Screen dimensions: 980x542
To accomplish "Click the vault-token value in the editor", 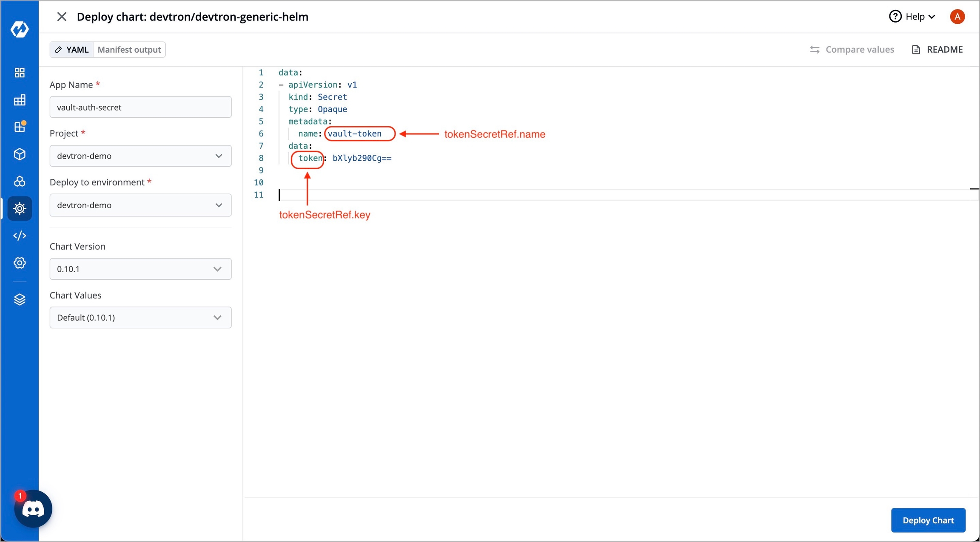I will coord(355,134).
